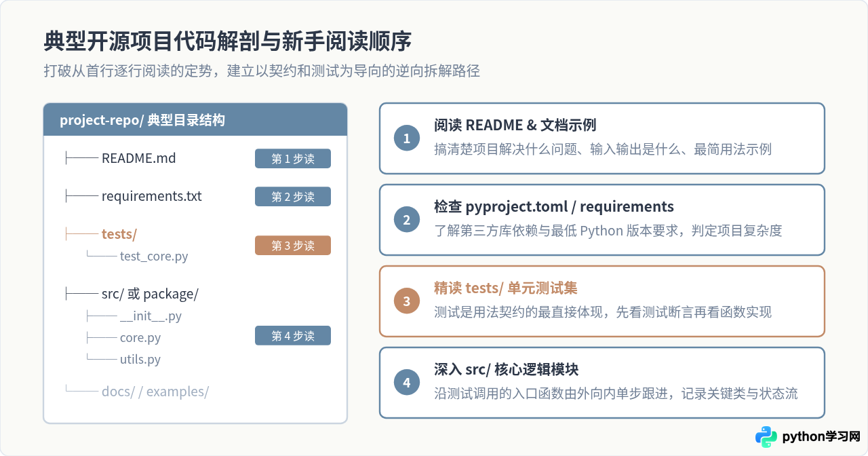This screenshot has height=456, width=868.
Task: Click the number 2 circle beside 检查 pyproject.toml
Action: tap(407, 220)
